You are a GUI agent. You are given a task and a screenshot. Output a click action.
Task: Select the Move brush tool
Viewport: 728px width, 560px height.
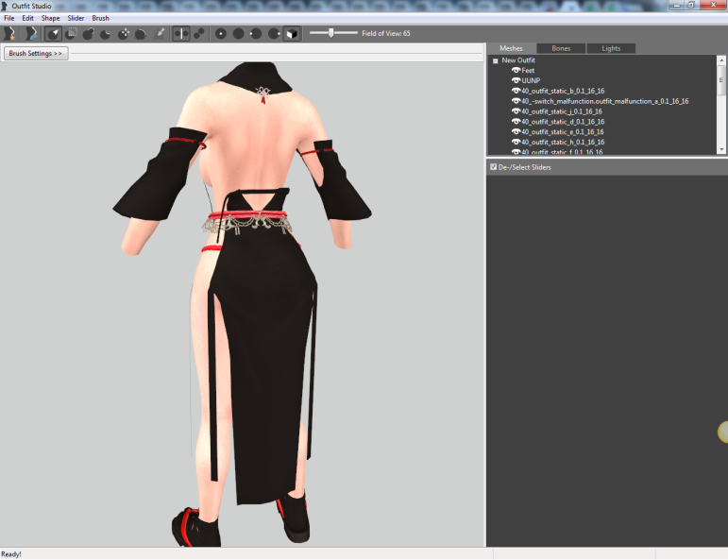click(124, 33)
